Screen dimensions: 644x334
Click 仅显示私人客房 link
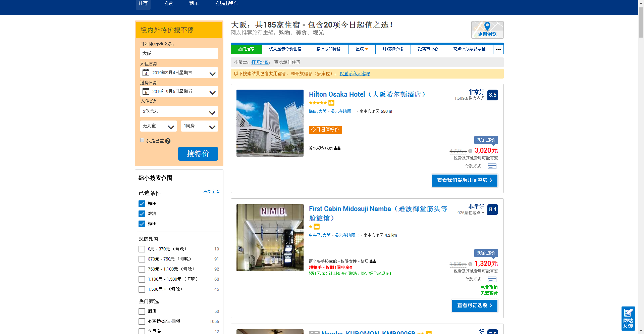[x=355, y=74]
